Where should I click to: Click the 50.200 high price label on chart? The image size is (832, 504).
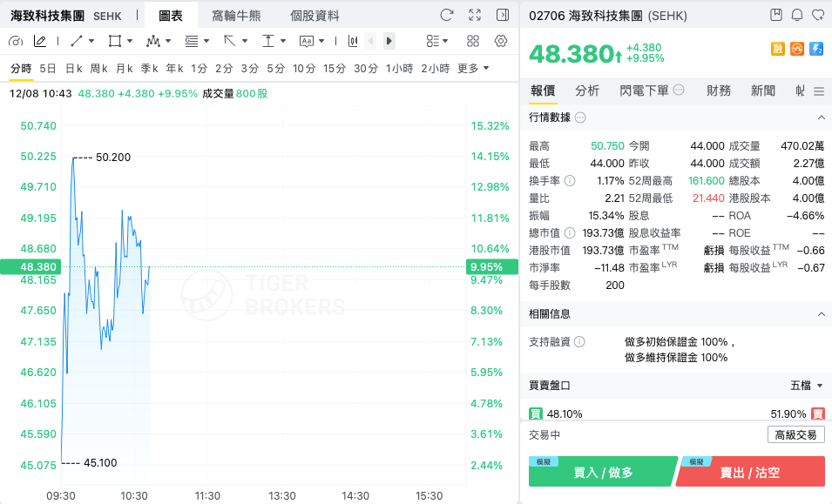[x=113, y=158]
